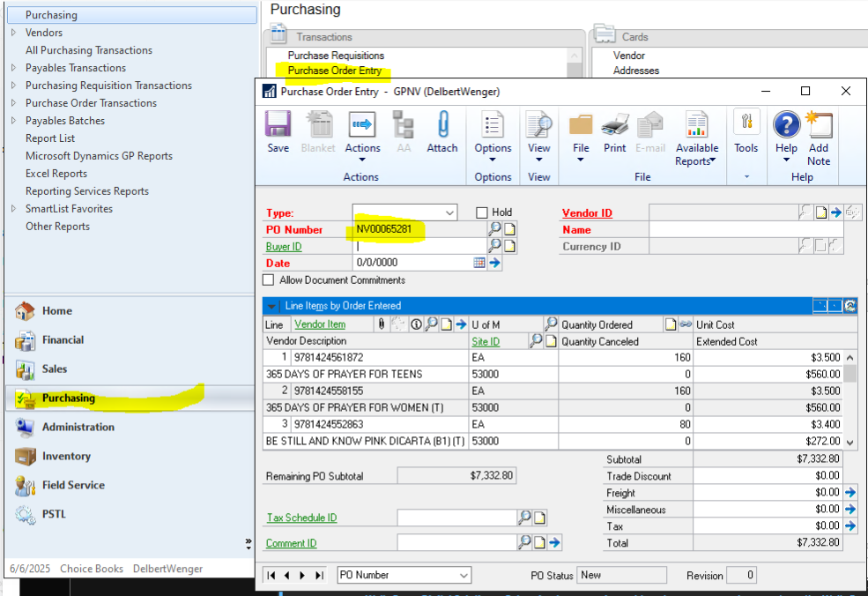Click the PO Number input field

[x=419, y=229]
